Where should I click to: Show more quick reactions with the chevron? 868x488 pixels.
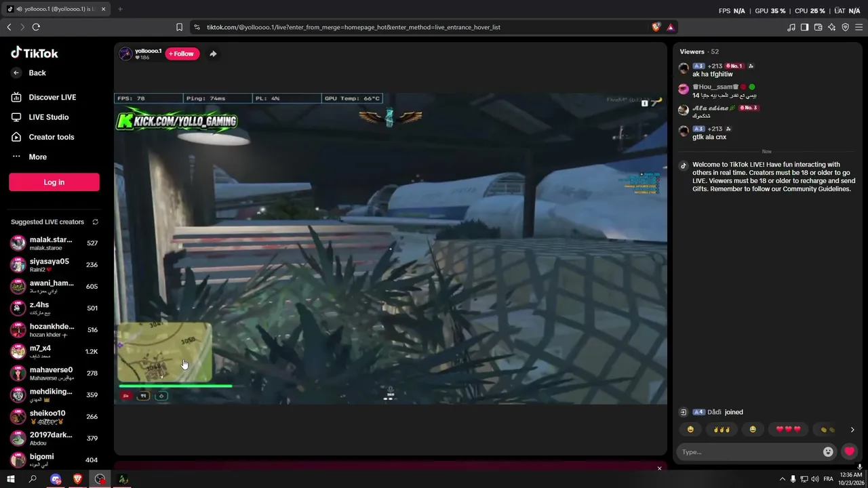tap(852, 430)
